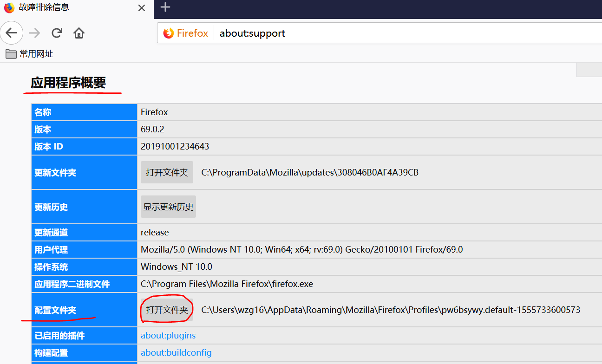Select build ID 20191001234643
Image resolution: width=602 pixels, height=364 pixels.
175,147
